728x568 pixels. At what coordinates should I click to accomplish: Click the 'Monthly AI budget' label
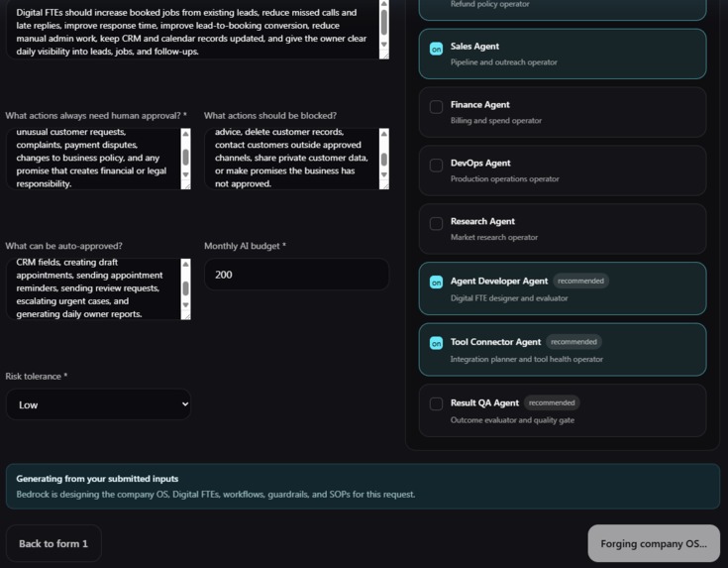pyautogui.click(x=245, y=246)
